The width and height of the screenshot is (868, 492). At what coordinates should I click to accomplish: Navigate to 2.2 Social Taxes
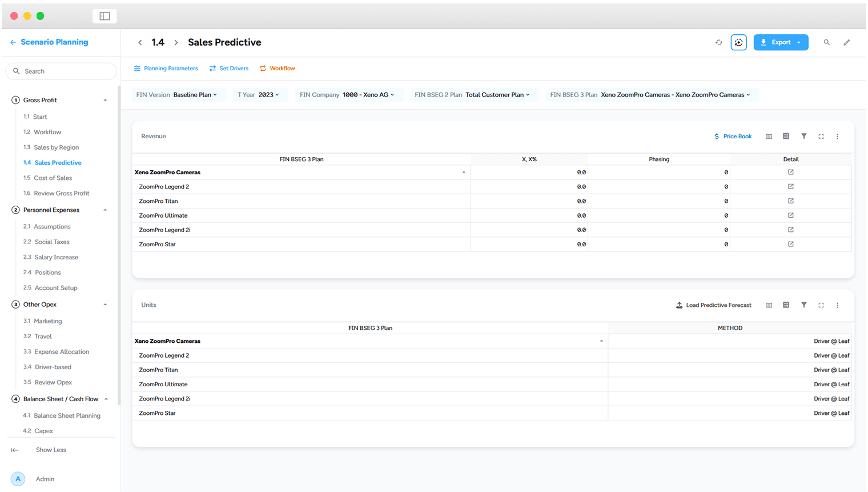[46, 242]
